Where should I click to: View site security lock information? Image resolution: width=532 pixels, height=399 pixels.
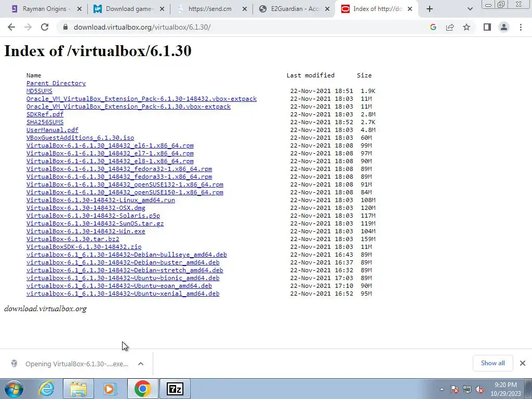65,27
